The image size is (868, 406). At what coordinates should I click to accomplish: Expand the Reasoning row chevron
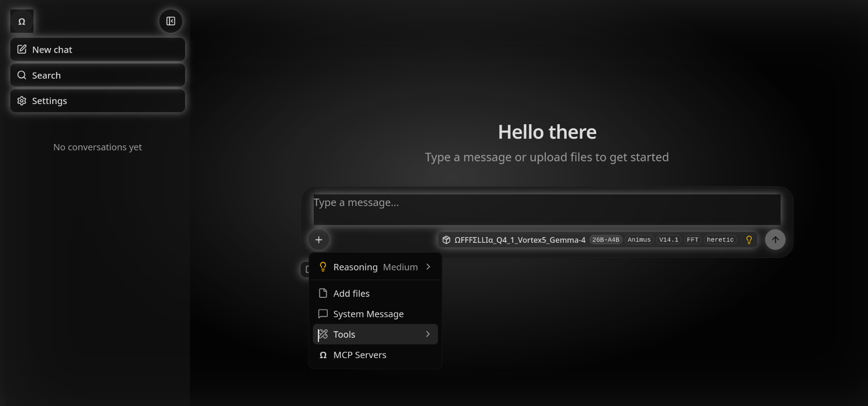428,267
